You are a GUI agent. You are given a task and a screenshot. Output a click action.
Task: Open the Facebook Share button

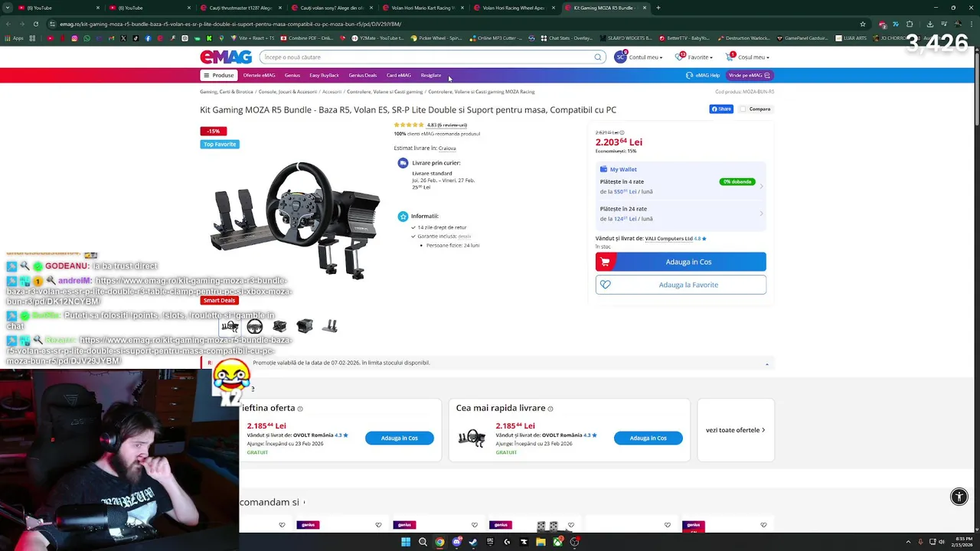pos(721,109)
